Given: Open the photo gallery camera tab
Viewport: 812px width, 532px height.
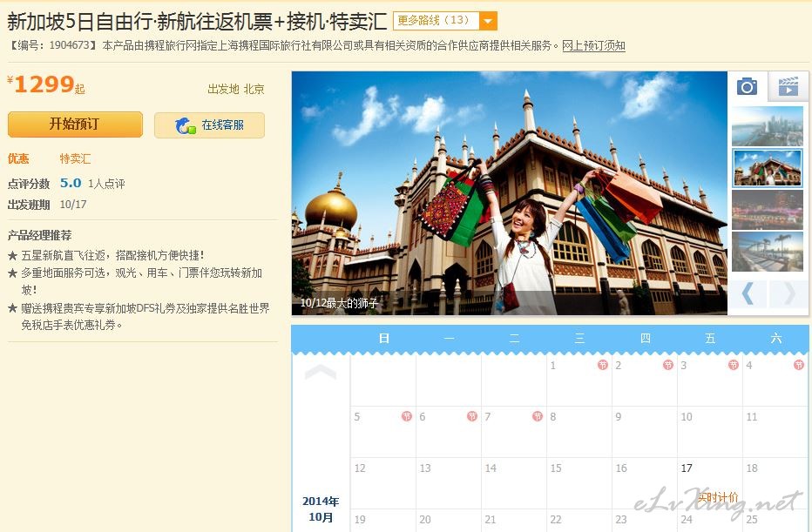Looking at the screenshot, I should coord(747,86).
